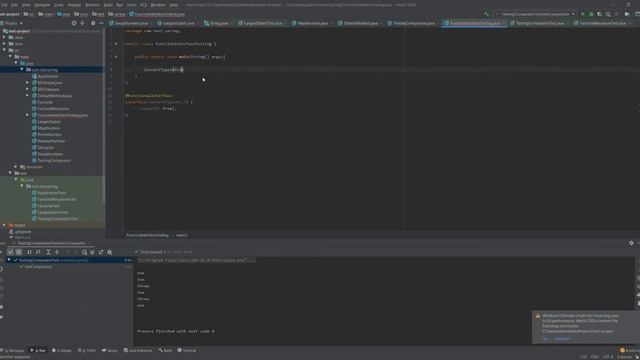The height and width of the screenshot is (360, 640).
Task: Click the locate target icon in the Project panel
Action: [74, 23]
